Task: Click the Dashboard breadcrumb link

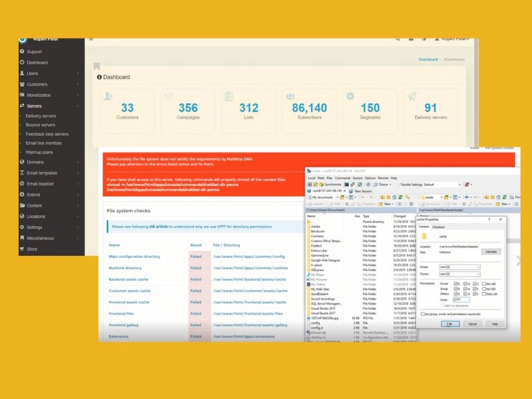Action: 428,60
